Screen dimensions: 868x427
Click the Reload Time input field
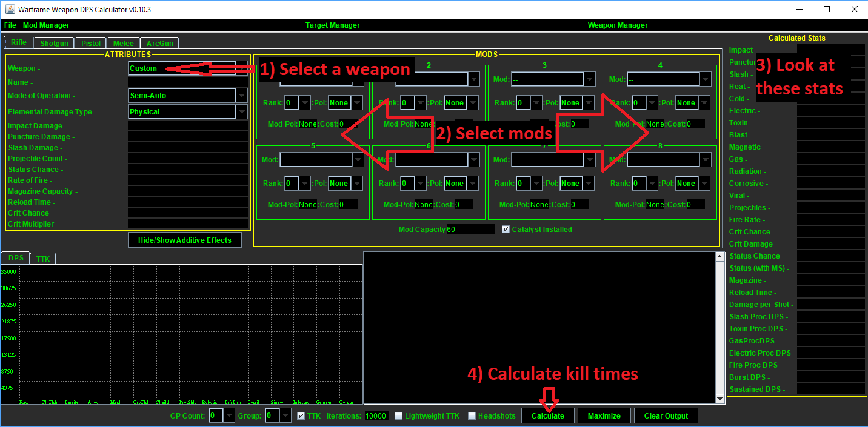(x=188, y=202)
